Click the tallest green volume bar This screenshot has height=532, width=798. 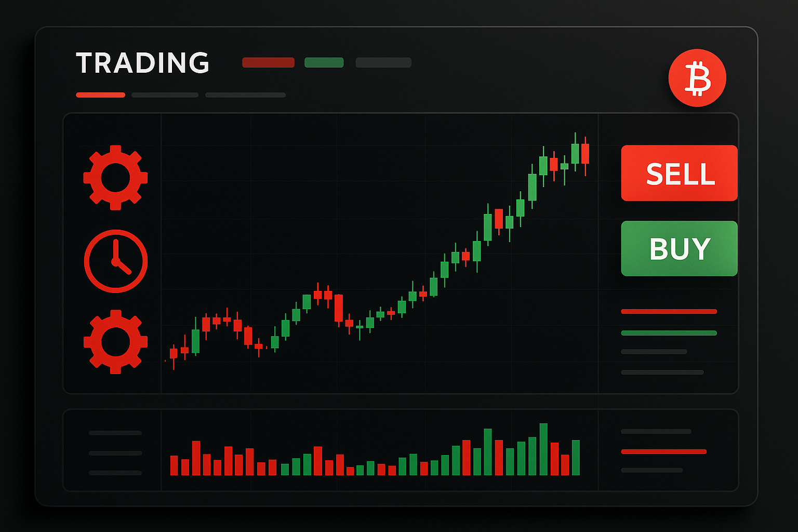[543, 449]
